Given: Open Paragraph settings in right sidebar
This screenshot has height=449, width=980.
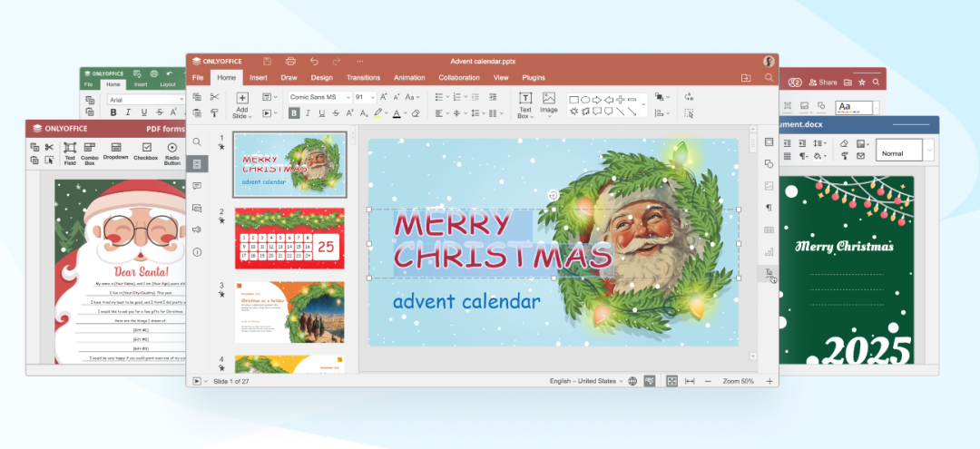Looking at the screenshot, I should 769,208.
